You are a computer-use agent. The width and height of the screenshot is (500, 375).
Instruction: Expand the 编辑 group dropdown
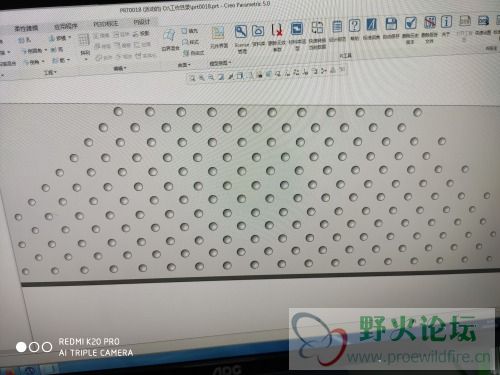point(120,69)
